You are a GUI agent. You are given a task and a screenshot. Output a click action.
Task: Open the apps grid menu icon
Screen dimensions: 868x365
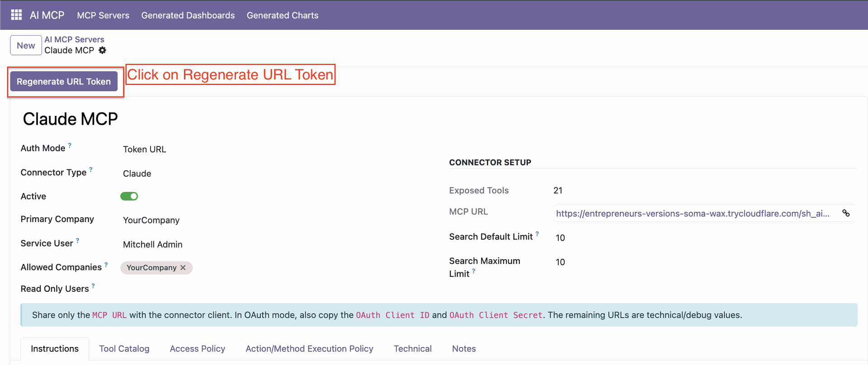click(x=16, y=15)
